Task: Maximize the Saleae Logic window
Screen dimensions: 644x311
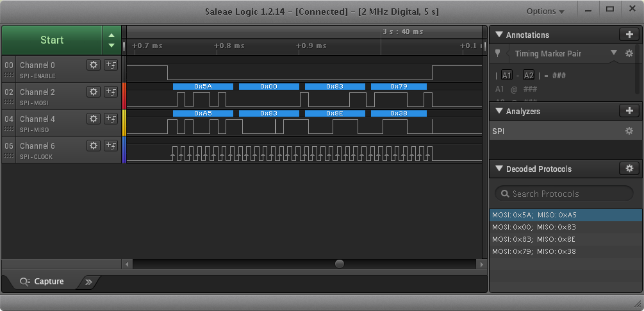Action: 610,9
